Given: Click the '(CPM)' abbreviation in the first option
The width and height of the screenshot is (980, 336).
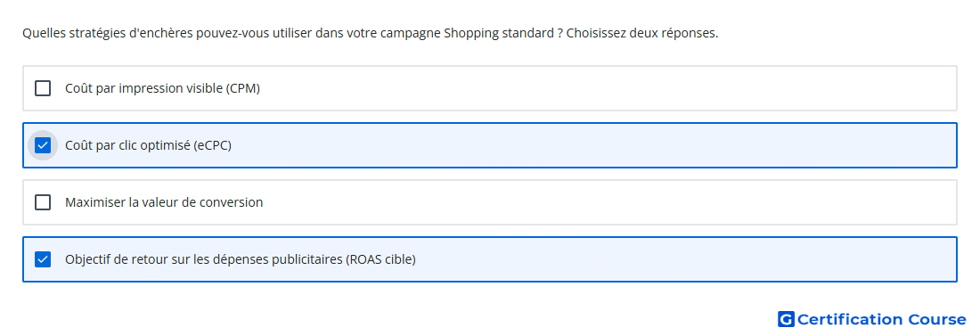Looking at the screenshot, I should (242, 88).
